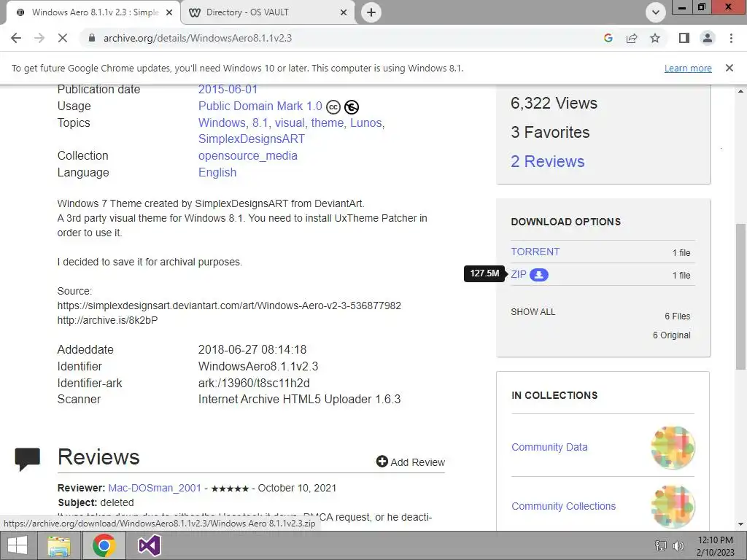
Task: Click the ZIP download icon
Action: tap(539, 275)
